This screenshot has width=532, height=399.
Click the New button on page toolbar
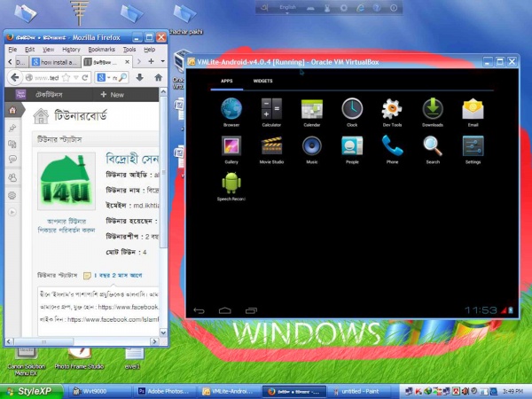(x=113, y=95)
